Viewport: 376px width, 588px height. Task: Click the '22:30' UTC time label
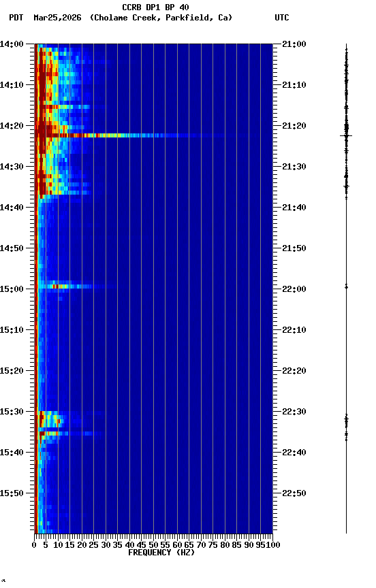[294, 412]
